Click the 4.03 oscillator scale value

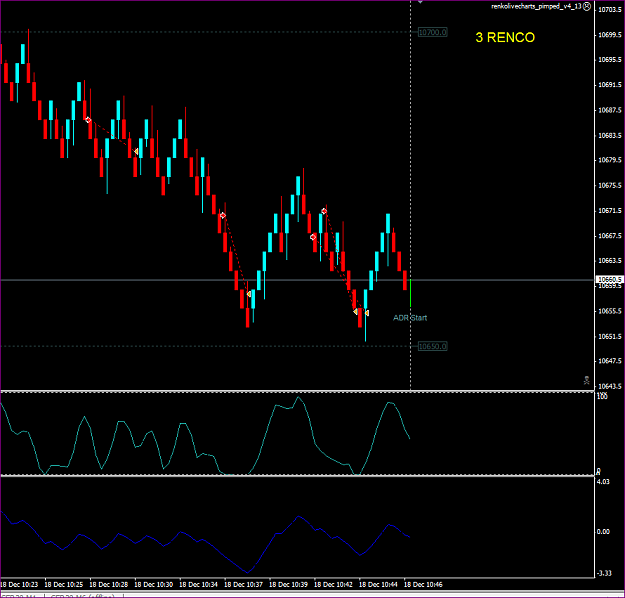click(x=603, y=482)
